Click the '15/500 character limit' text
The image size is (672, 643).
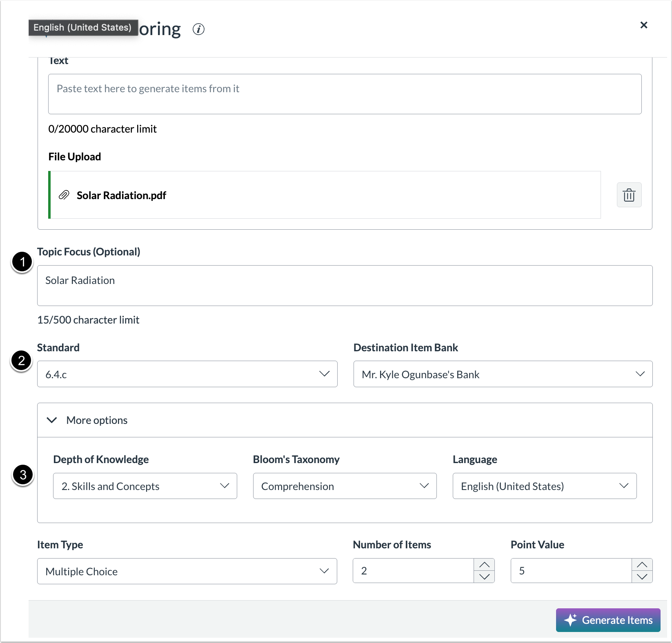(88, 320)
